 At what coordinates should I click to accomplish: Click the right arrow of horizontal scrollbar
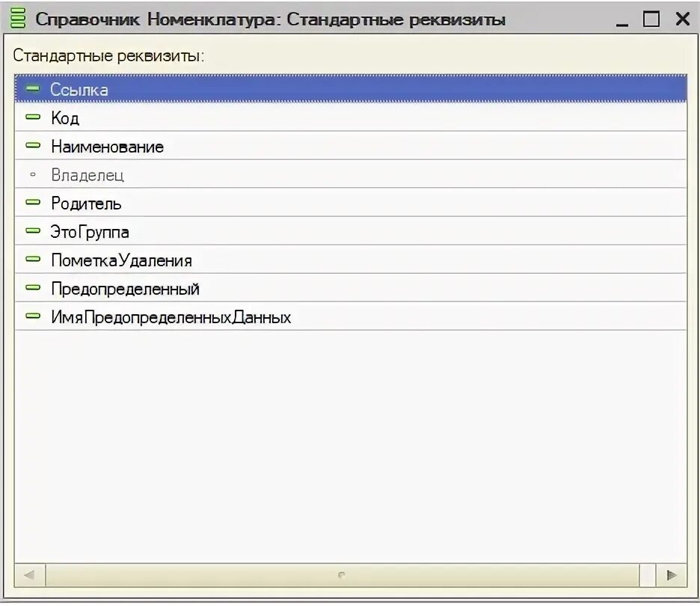(x=671, y=575)
